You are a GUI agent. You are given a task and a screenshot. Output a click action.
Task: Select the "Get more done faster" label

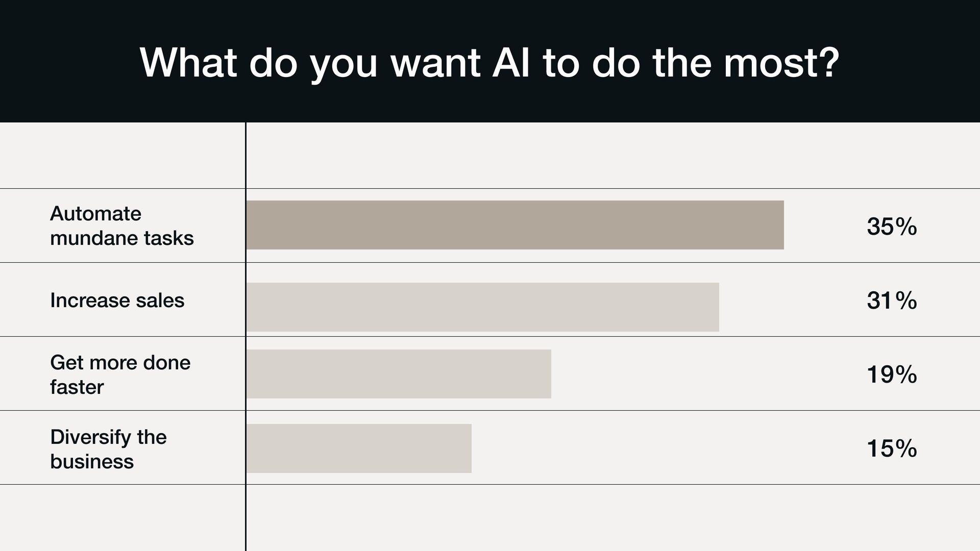pos(120,374)
